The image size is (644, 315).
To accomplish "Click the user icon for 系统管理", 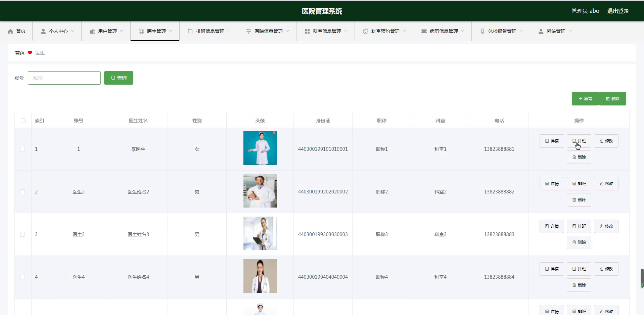I will pyautogui.click(x=541, y=31).
